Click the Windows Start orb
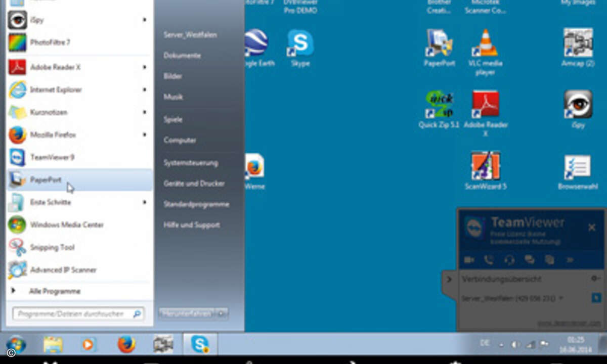The image size is (607, 364). click(17, 345)
